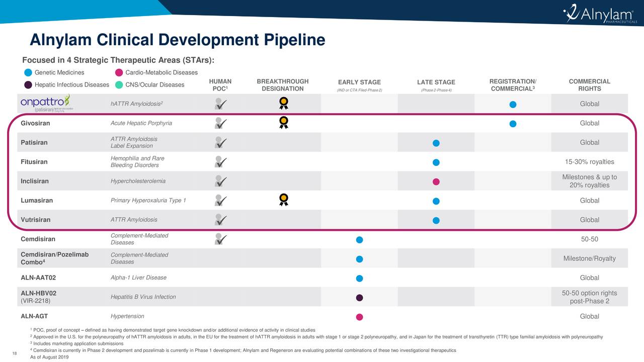This screenshot has width=644, height=362.
Task: Click the Cemdisiran/Pozelimab Combo name
Action: tap(55, 258)
